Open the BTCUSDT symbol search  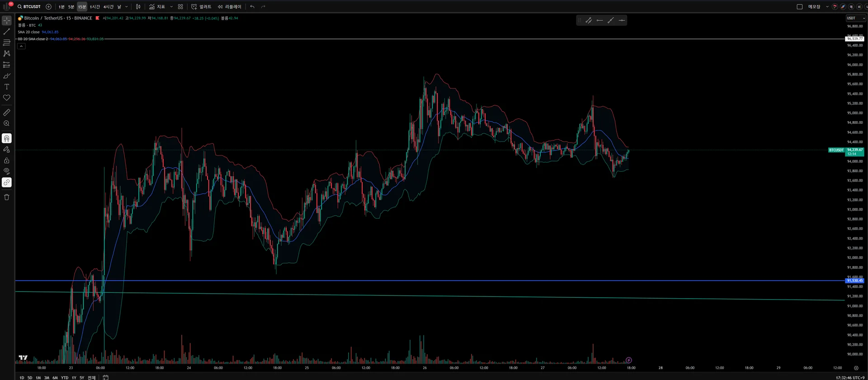(29, 7)
